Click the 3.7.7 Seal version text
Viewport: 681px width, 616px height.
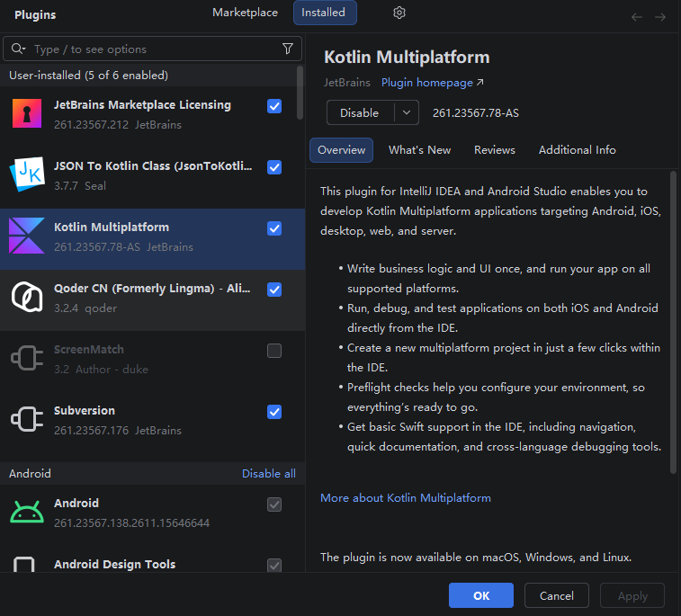pyautogui.click(x=80, y=186)
